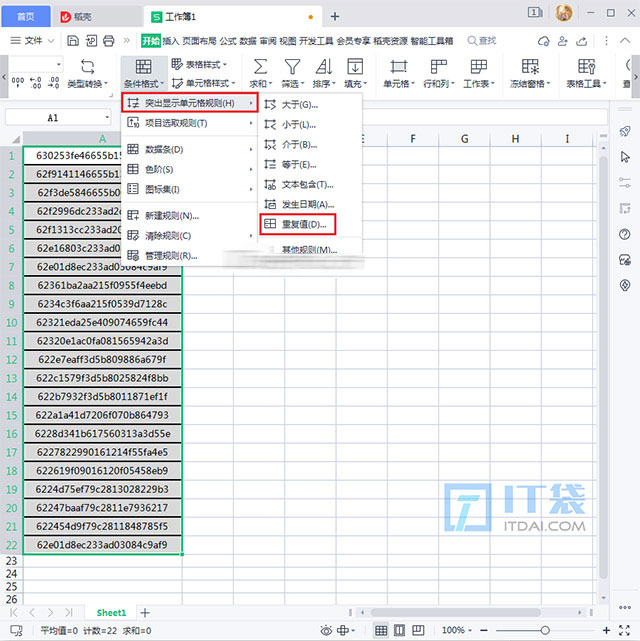Click the 填充 fill icon

point(355,66)
